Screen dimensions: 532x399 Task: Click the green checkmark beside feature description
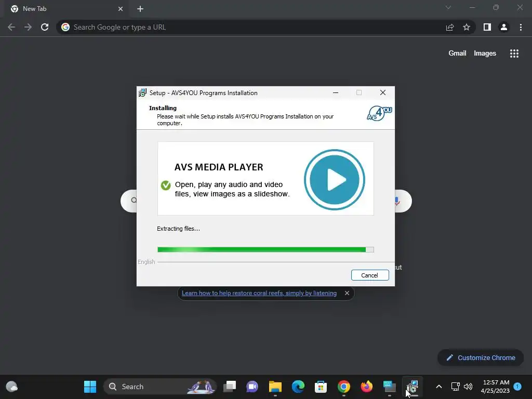click(x=166, y=185)
